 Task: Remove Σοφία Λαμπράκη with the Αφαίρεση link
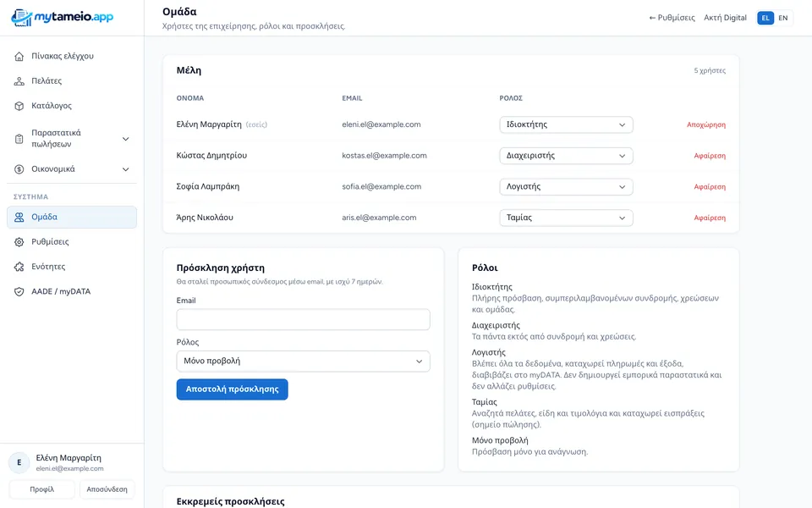pos(710,186)
